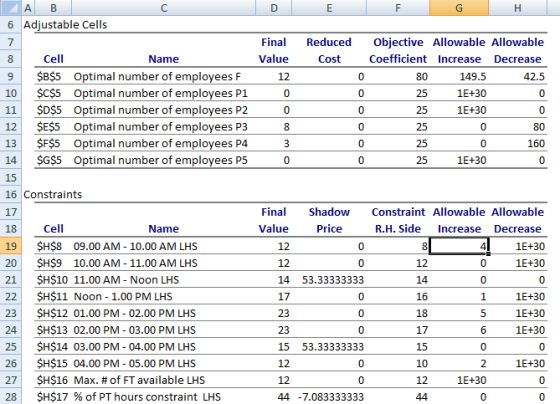560x404 pixels.
Task: Click the $H$16 cell reference
Action: coord(53,380)
